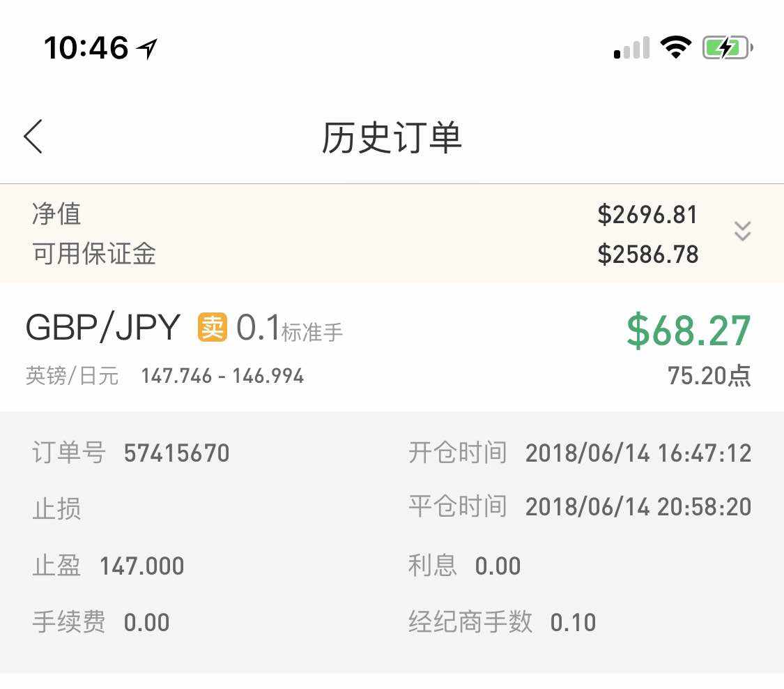Viewport: 784px width, 689px height.
Task: Expand account details with double chevron
Action: click(x=742, y=232)
